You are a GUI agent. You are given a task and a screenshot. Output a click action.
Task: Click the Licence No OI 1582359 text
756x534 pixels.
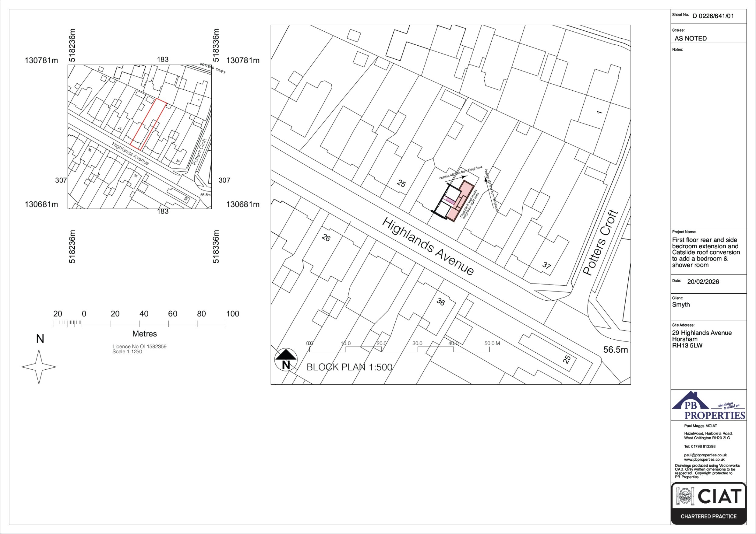click(139, 347)
